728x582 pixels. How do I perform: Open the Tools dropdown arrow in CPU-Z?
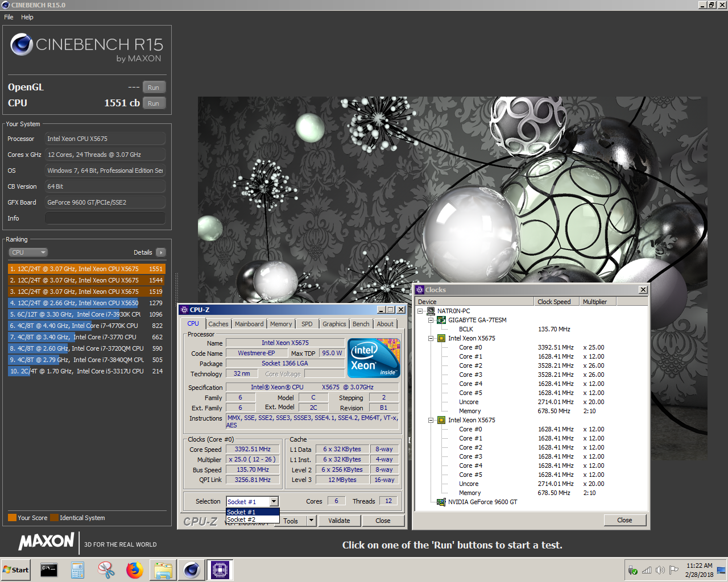pos(311,521)
